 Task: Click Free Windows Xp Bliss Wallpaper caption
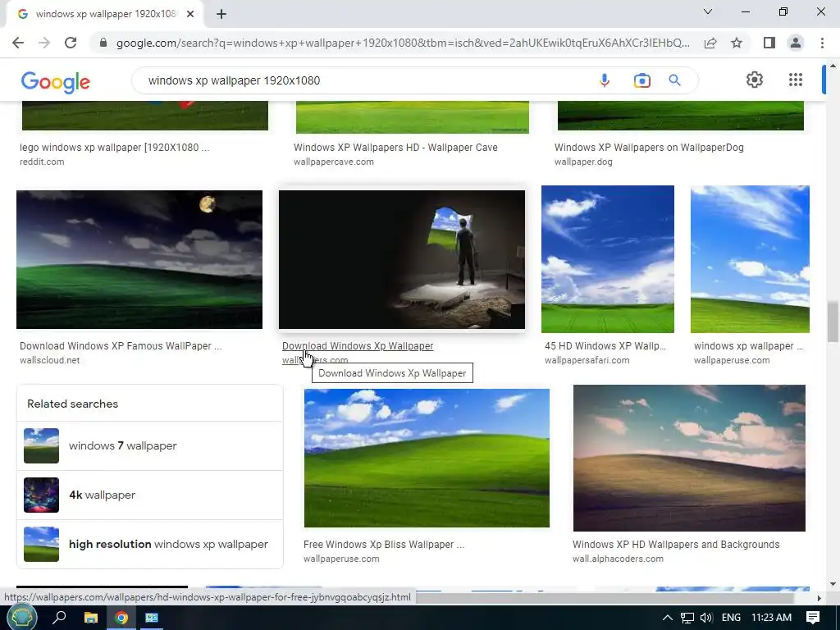point(384,545)
